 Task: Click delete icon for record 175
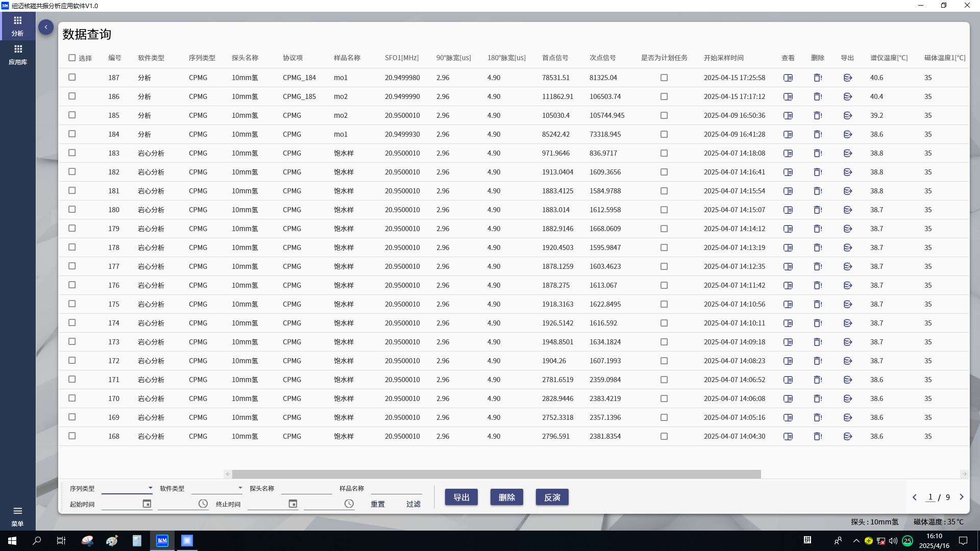818,305
